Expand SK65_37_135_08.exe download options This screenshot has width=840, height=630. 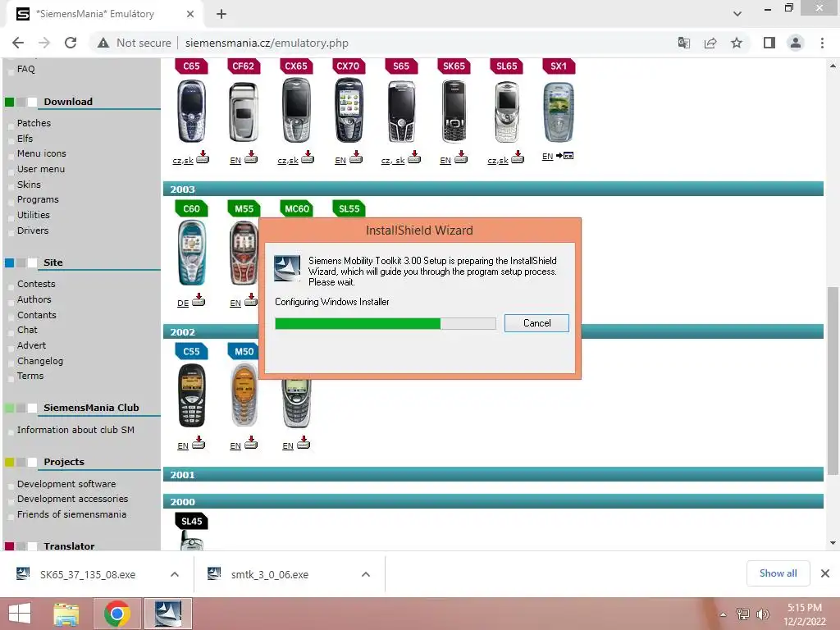click(175, 574)
